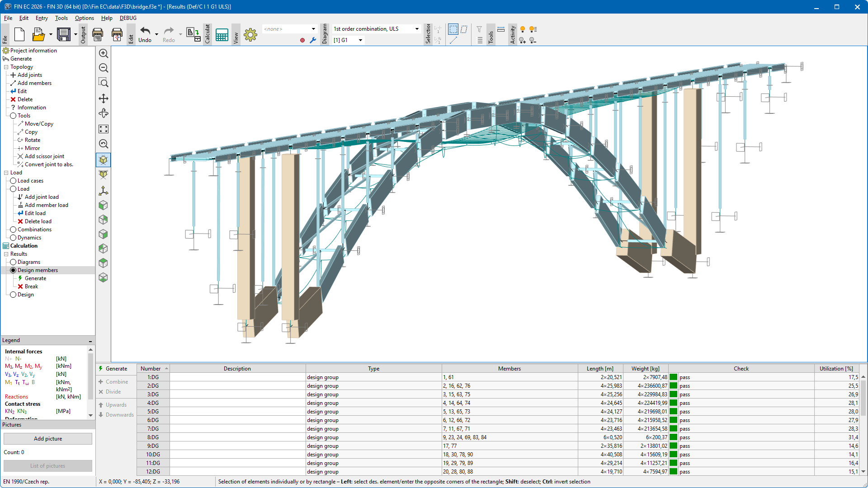Click the zoom in magnifier icon

coord(104,53)
